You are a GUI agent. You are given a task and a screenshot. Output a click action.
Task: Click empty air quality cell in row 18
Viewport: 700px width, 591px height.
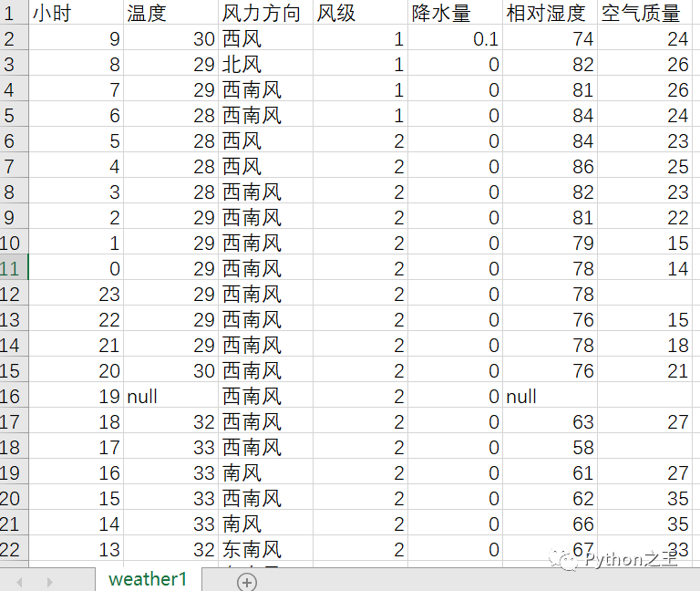(x=644, y=447)
